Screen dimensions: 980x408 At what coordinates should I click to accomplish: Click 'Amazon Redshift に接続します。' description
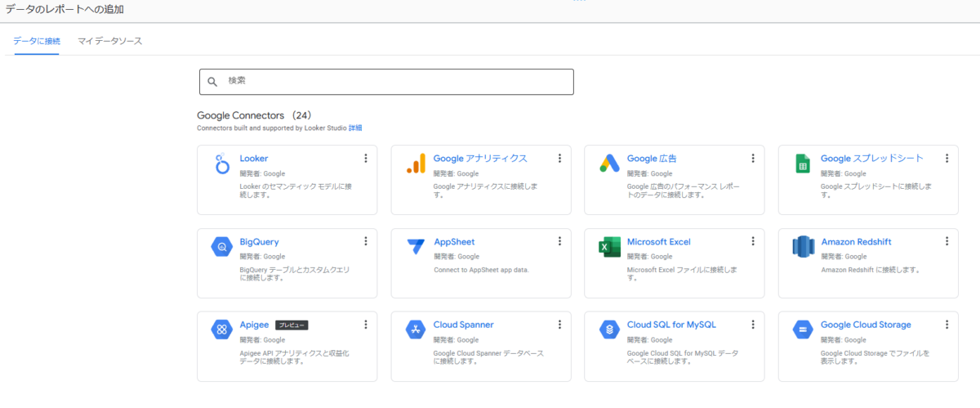871,270
